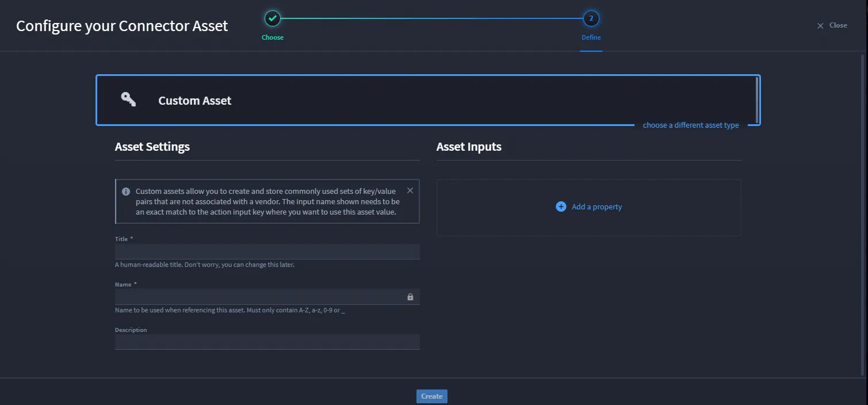Click the Choose step label
The width and height of the screenshot is (868, 405).
273,37
